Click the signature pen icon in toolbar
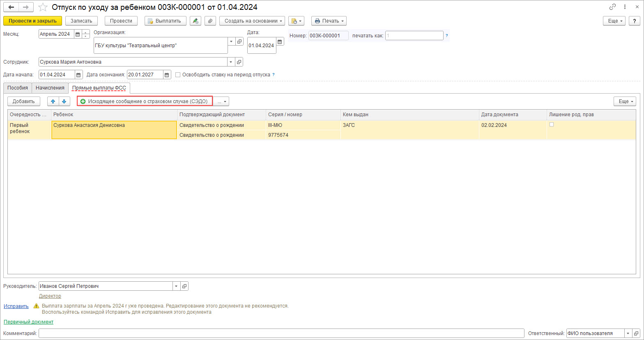The width and height of the screenshot is (644, 340). (x=195, y=21)
